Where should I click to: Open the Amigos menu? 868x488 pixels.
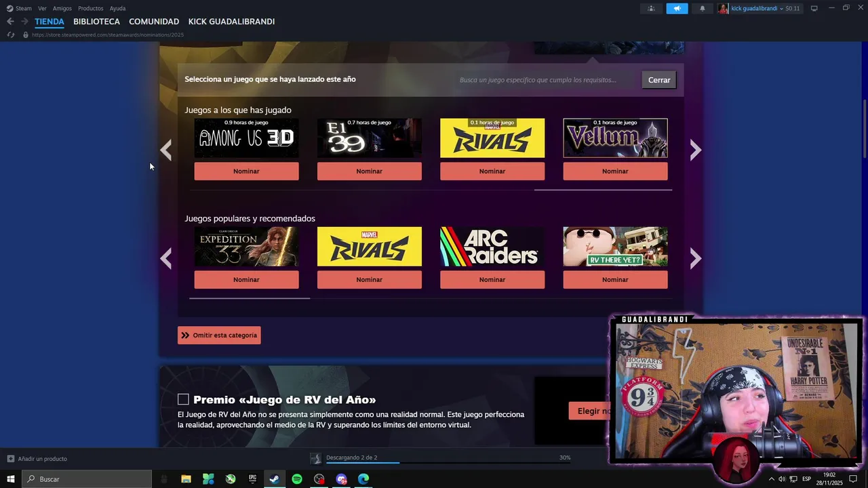click(62, 8)
